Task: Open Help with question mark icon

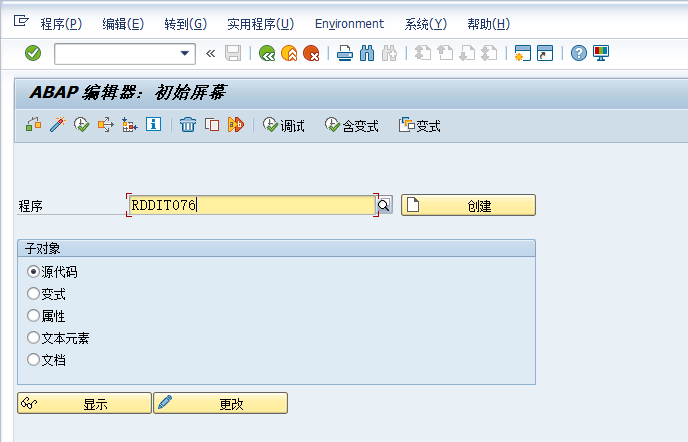Action: (579, 54)
